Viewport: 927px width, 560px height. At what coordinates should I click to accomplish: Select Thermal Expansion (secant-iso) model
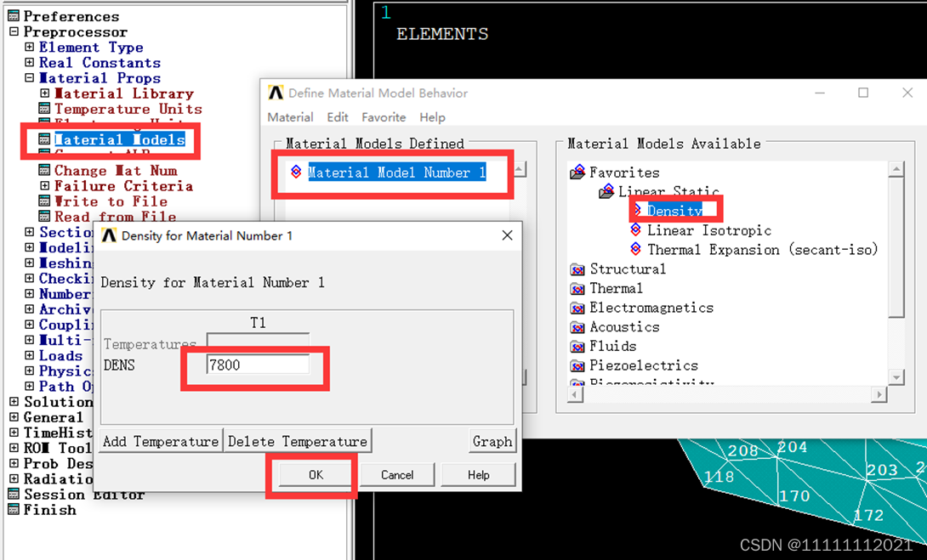(763, 249)
